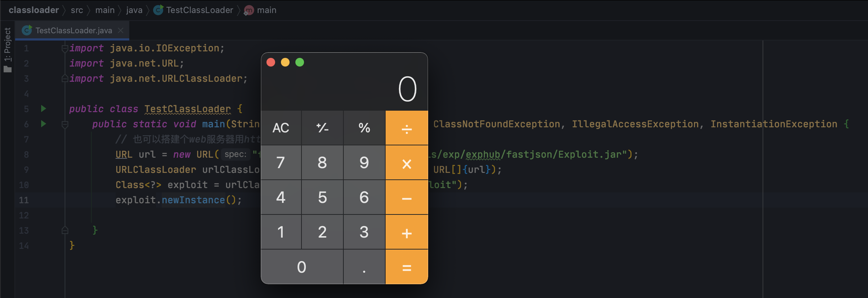This screenshot has width=868, height=298.
Task: Click the main method closing fold marker
Action: click(x=65, y=230)
